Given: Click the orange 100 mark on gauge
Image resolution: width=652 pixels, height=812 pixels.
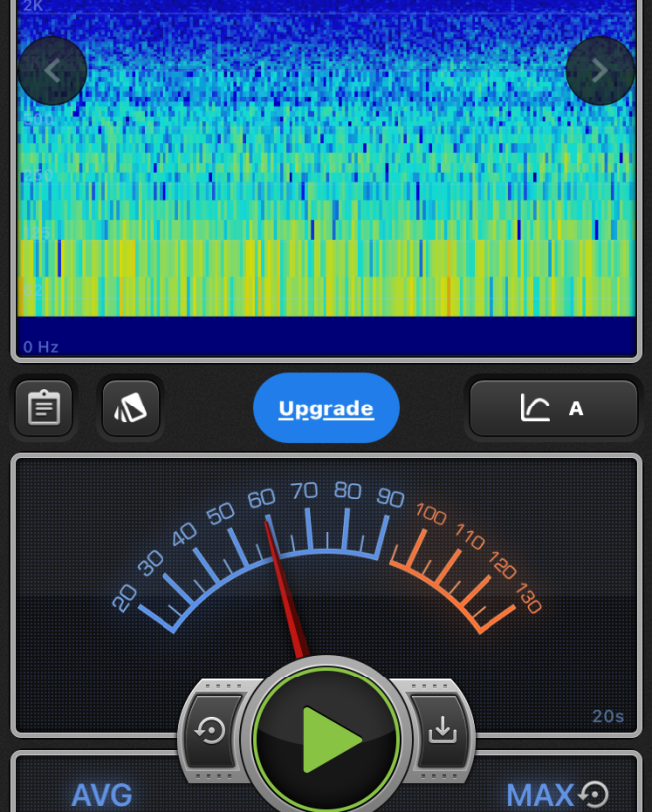Looking at the screenshot, I should pyautogui.click(x=431, y=514).
